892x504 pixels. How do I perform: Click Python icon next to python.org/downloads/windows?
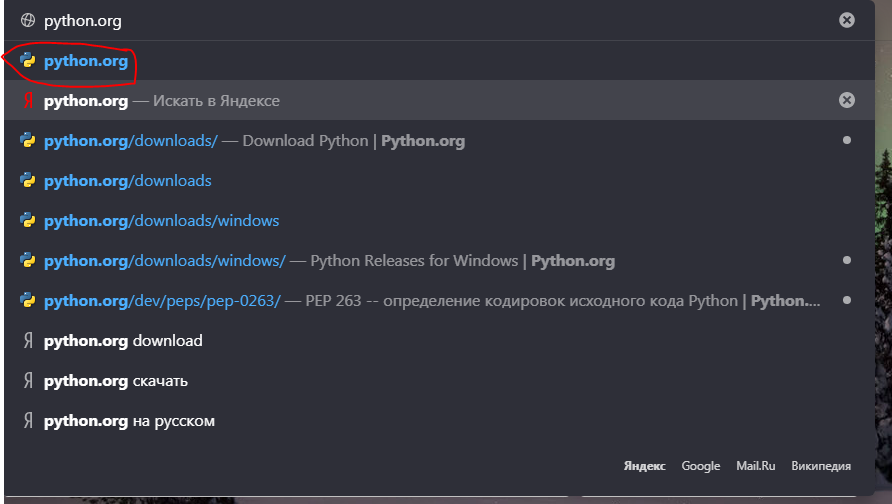27,220
